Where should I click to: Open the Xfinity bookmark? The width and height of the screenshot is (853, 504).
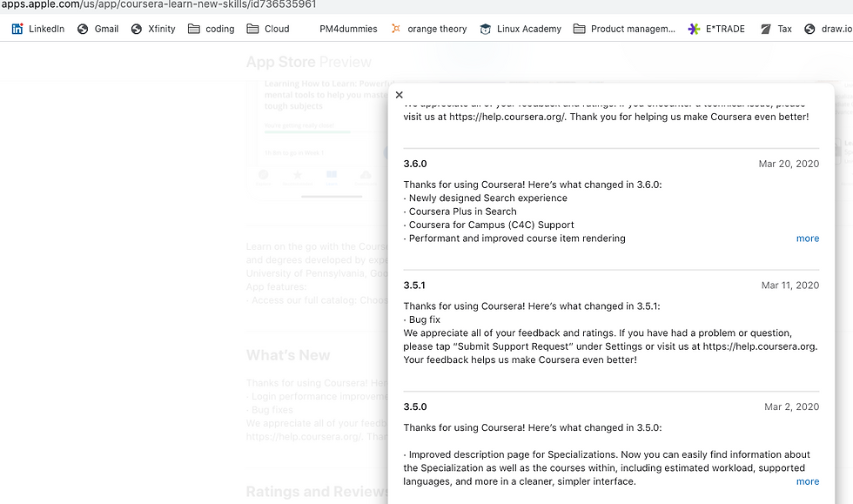153,29
